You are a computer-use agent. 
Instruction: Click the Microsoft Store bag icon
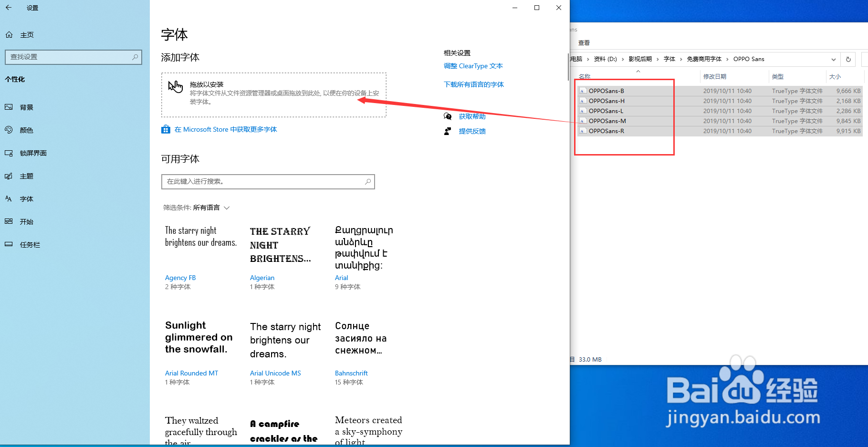(x=166, y=129)
